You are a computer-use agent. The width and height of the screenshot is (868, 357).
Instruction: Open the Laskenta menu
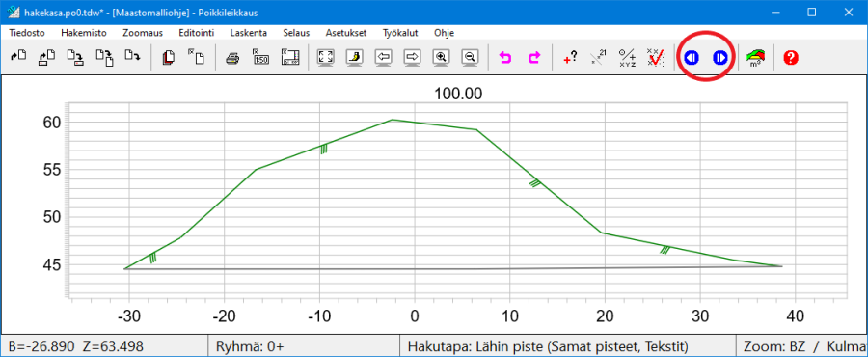click(248, 33)
